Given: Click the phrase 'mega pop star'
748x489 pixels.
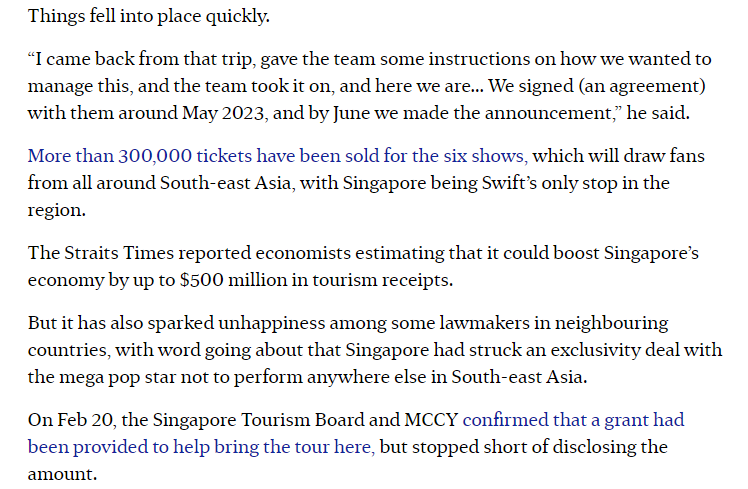Looking at the screenshot, I should click(114, 376).
